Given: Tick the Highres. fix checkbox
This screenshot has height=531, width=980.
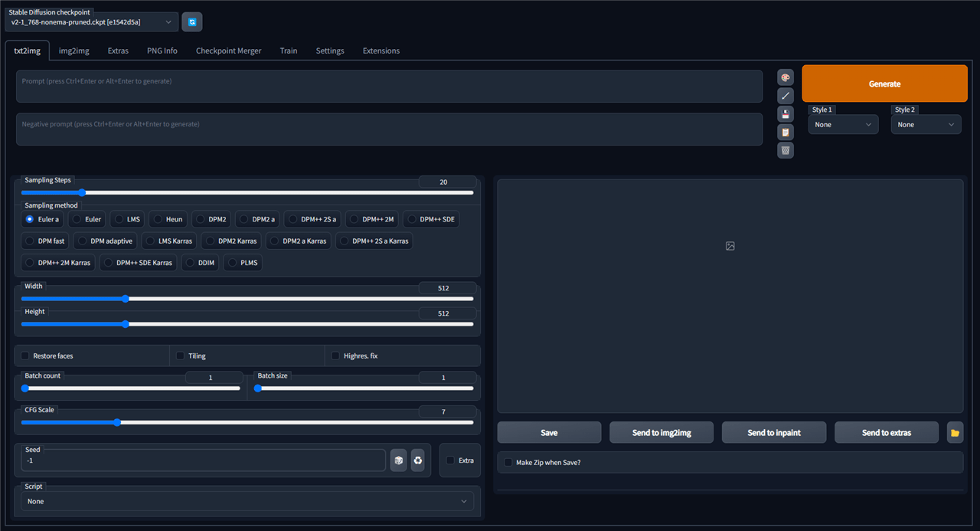Looking at the screenshot, I should click(336, 356).
